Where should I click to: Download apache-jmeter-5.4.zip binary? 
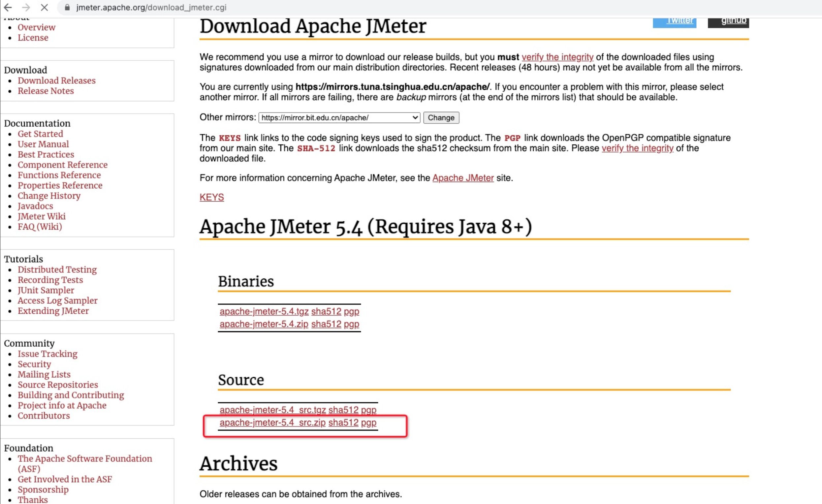(264, 324)
